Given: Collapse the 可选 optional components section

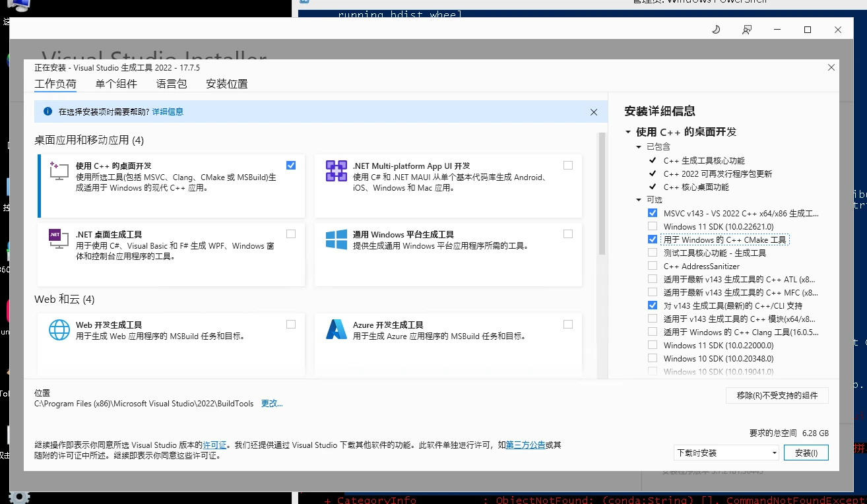Looking at the screenshot, I should [x=639, y=200].
